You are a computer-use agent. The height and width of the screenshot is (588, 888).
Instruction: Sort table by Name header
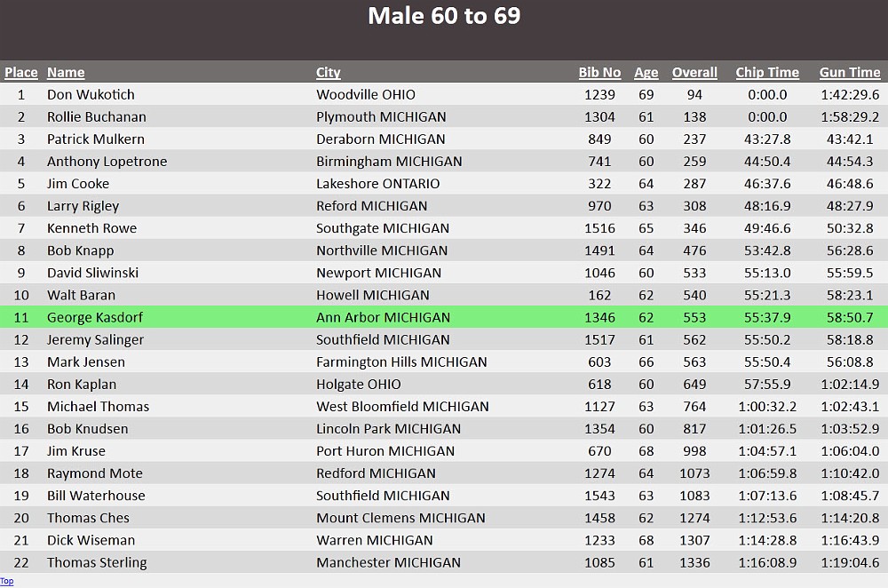[x=66, y=72]
